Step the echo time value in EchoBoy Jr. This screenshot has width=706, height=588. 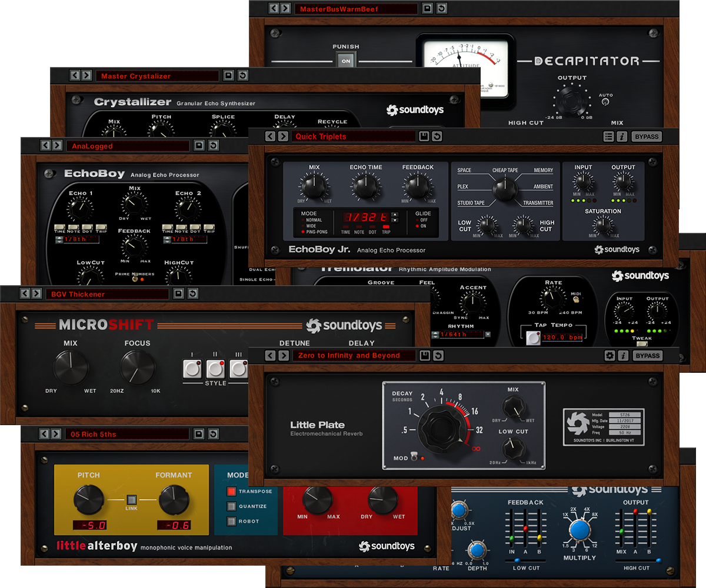[395, 217]
